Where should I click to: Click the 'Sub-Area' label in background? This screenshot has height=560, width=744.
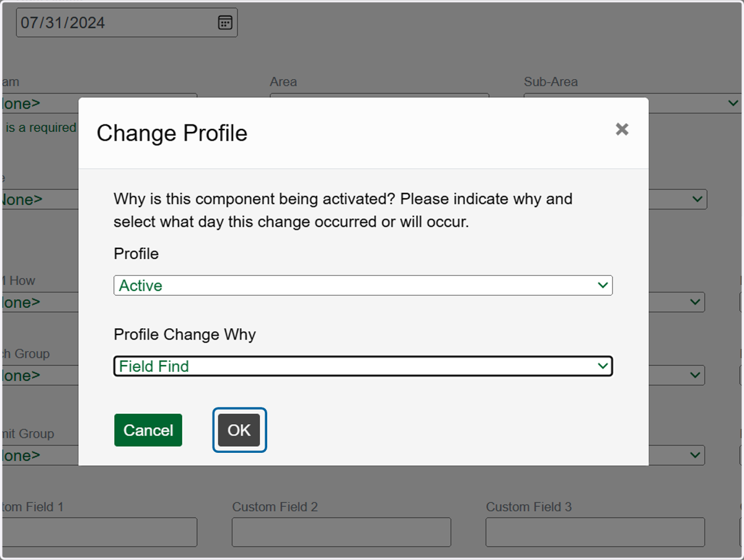(551, 82)
